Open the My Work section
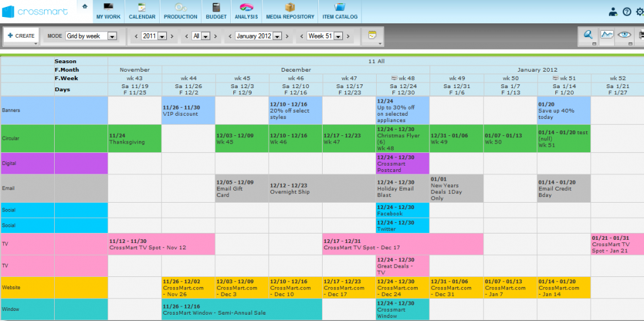The image size is (644, 321). [108, 11]
